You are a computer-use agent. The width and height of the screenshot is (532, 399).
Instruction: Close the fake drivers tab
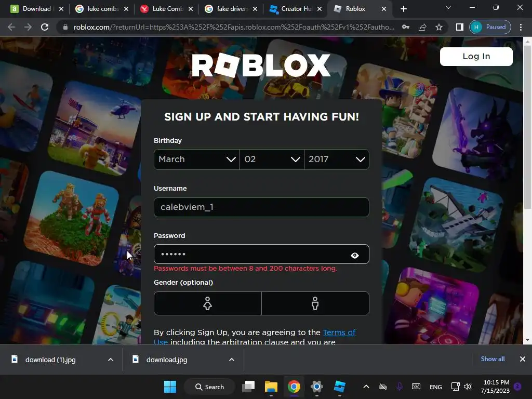255,9
